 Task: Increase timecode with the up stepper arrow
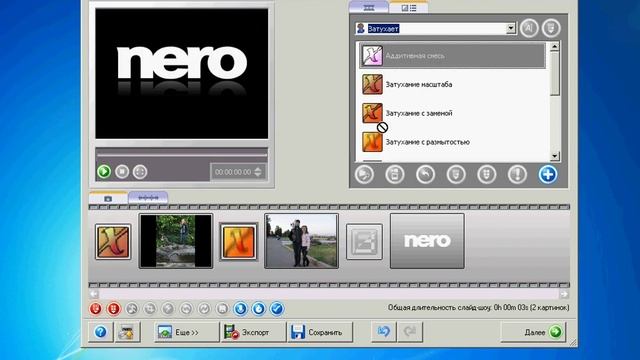point(258,169)
